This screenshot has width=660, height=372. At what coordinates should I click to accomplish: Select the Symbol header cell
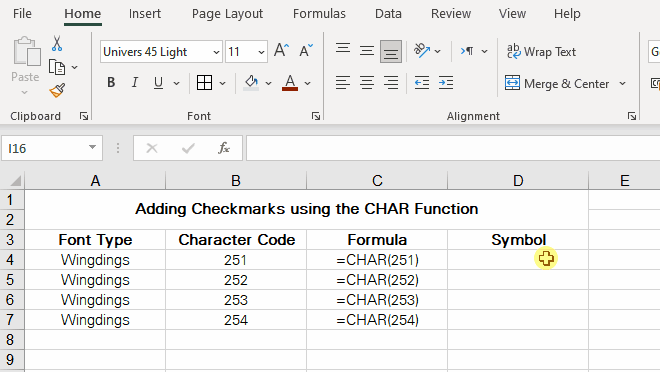[518, 240]
